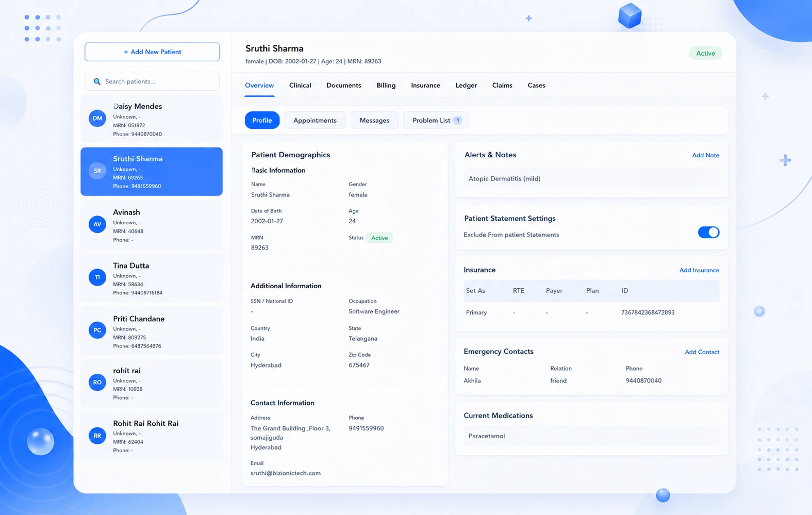This screenshot has height=515, width=812.
Task: Click Zip Code value 675467
Action: (x=359, y=365)
